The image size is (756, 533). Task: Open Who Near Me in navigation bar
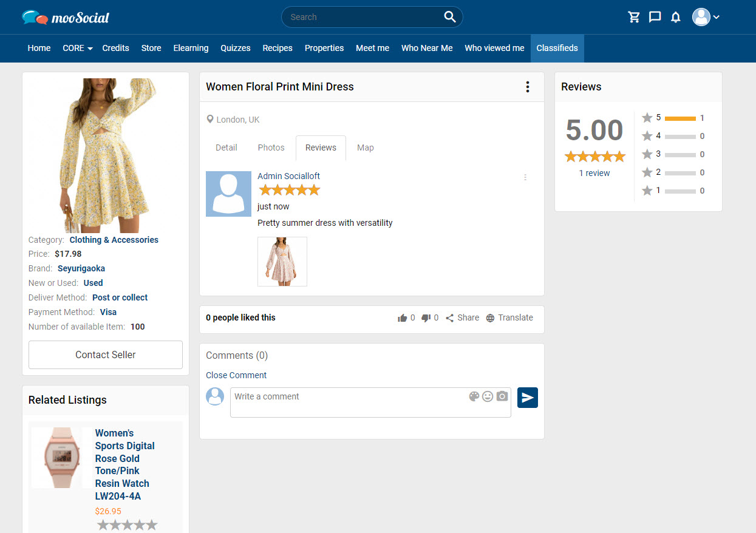[427, 48]
